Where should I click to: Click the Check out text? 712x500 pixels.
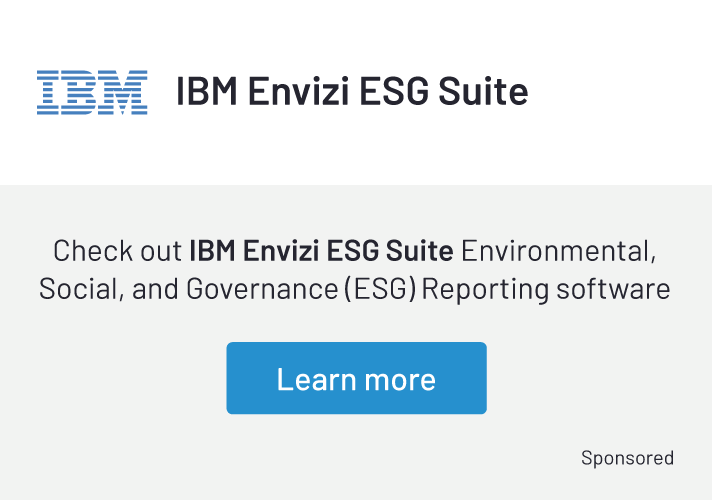click(118, 251)
